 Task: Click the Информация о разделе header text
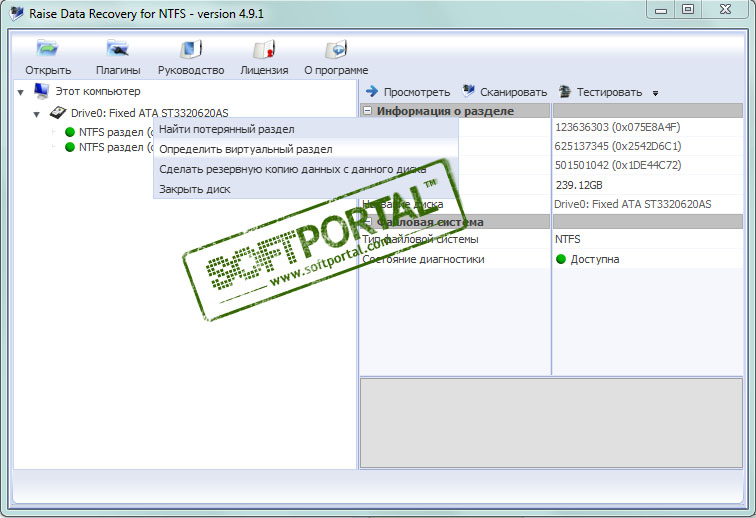[x=445, y=111]
